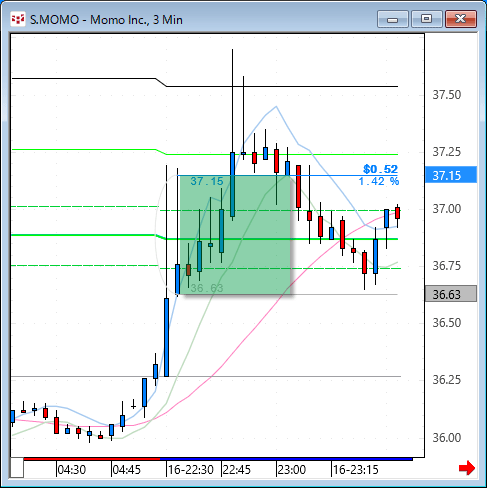Screen dimensions: 487x488
Task: Click the 36.63 label inside green box
Action: point(207,288)
